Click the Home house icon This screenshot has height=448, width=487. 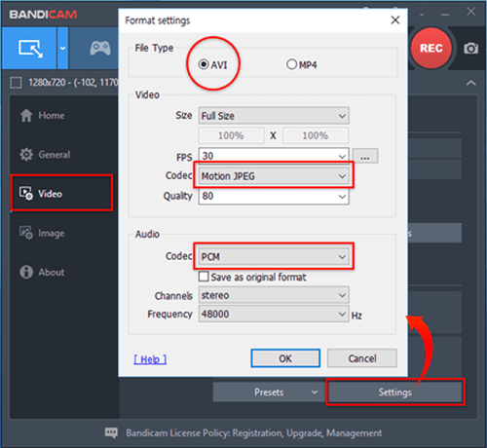[x=26, y=116]
